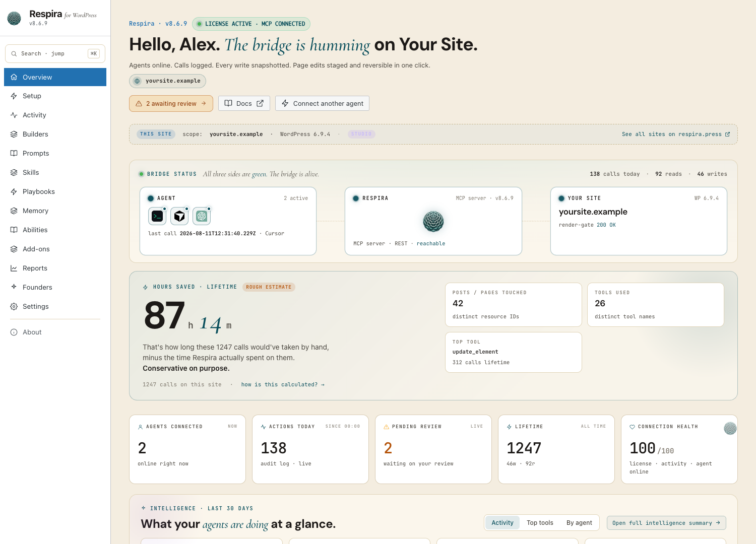Click 138 calls today stat
The height and width of the screenshot is (544, 756).
(614, 174)
